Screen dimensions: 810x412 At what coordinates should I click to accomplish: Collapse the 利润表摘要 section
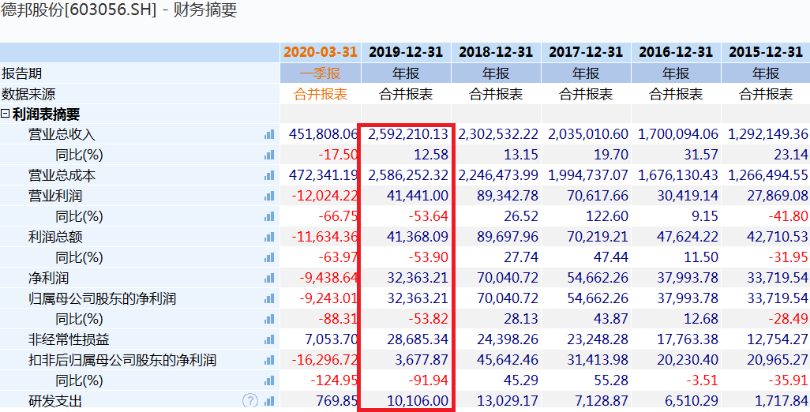coord(6,114)
